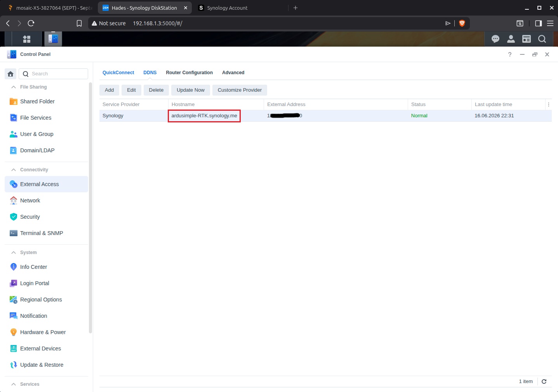Viewport: 558px width, 392px height.
Task: Click the Normal status cell
Action: [419, 116]
